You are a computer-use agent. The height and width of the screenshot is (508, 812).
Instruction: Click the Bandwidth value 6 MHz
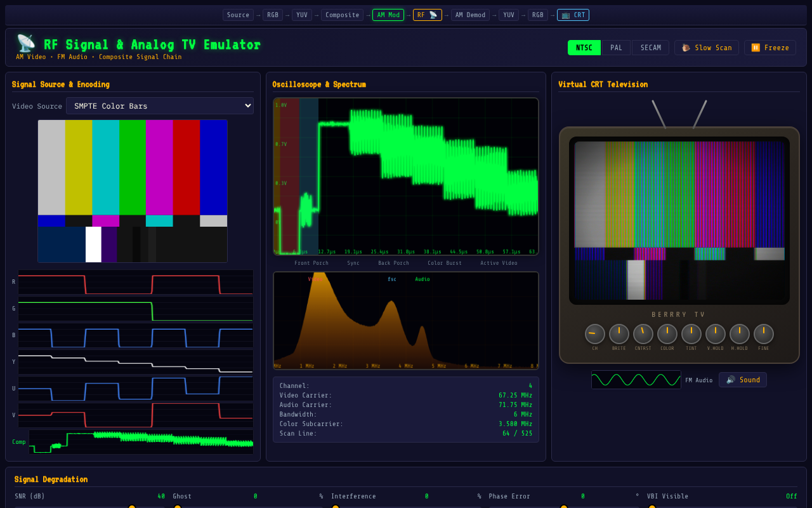(523, 414)
